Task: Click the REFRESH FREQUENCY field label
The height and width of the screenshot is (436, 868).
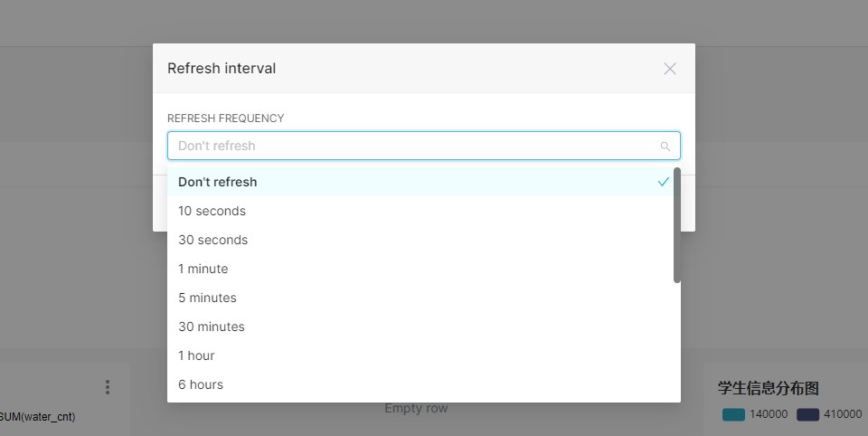Action: (226, 118)
